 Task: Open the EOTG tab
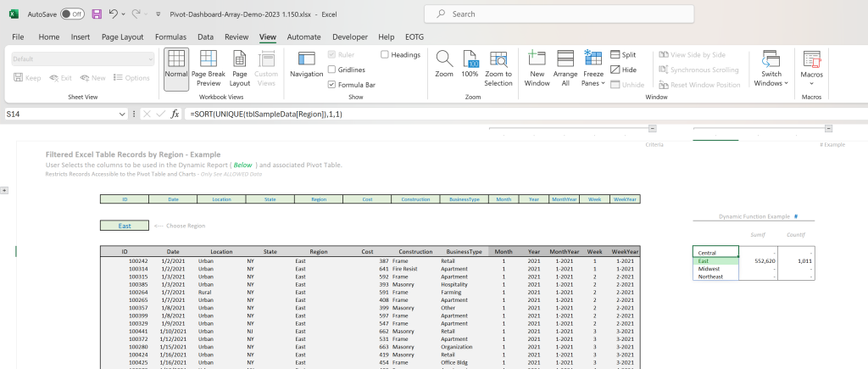pyautogui.click(x=415, y=37)
